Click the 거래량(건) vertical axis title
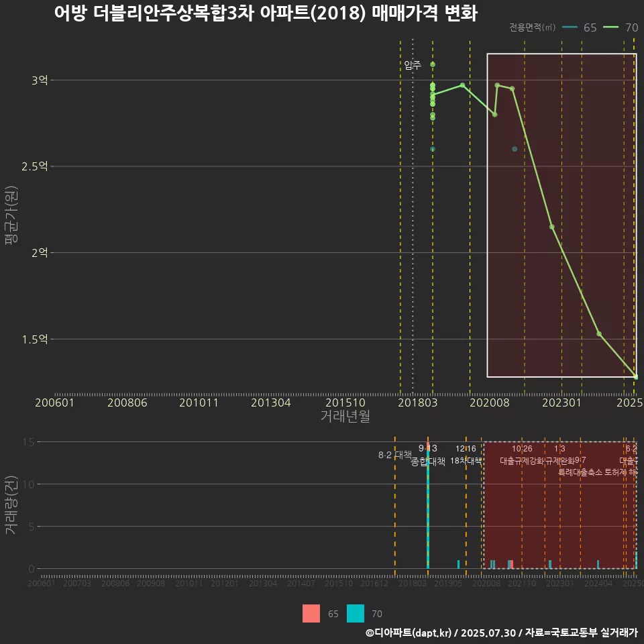The height and width of the screenshot is (644, 644). coord(11,505)
